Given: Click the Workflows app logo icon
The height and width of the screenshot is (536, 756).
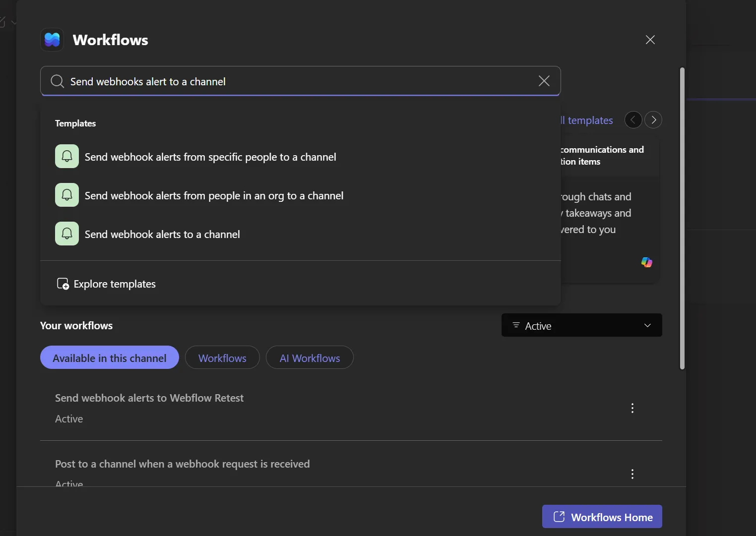Looking at the screenshot, I should click(x=52, y=40).
